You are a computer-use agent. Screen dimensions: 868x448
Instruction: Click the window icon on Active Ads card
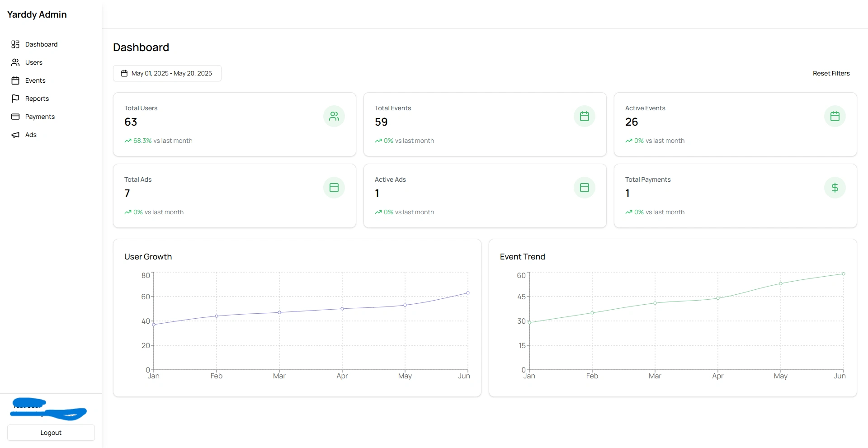pyautogui.click(x=585, y=188)
